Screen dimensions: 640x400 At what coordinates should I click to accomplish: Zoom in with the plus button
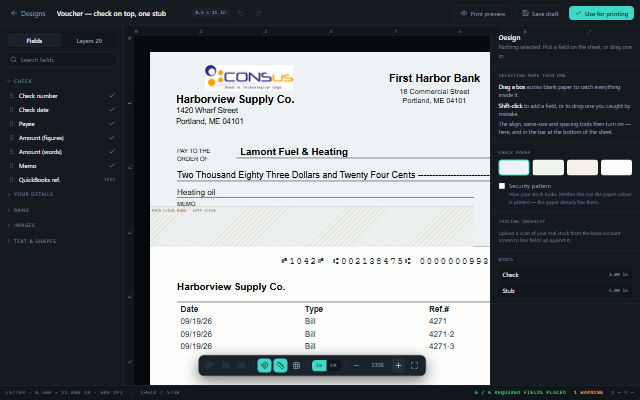pyautogui.click(x=398, y=365)
